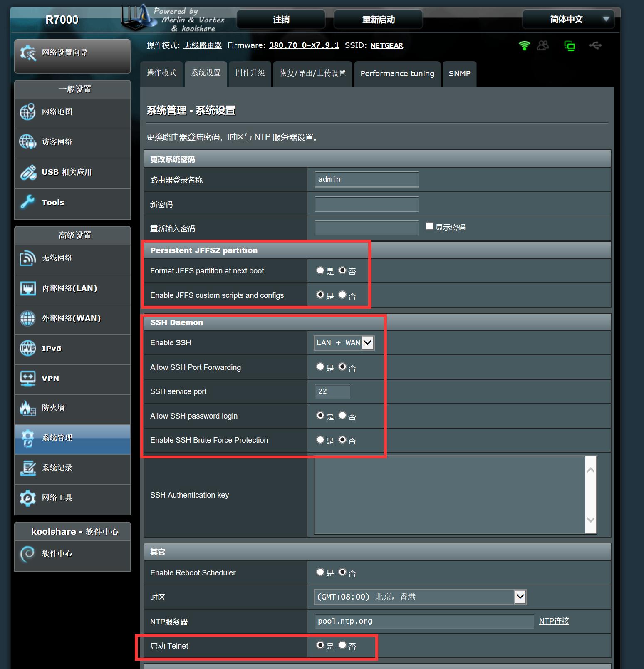The height and width of the screenshot is (669, 644).
Task: Open the firmware upgrade tab
Action: pos(250,73)
